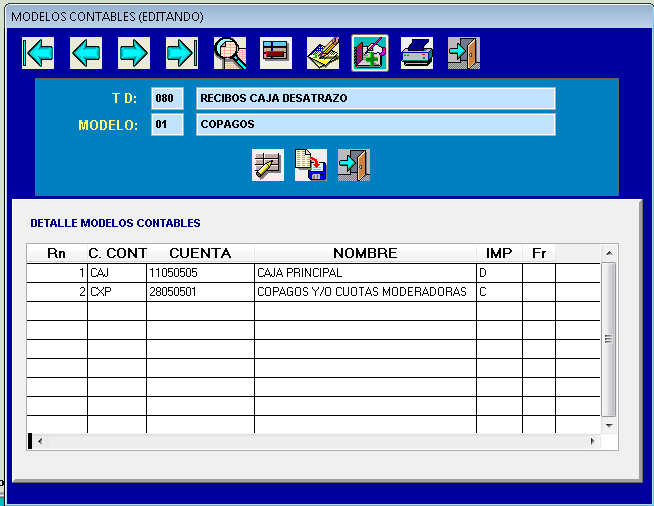Go to next record arrow icon
654x506 pixels.
[x=134, y=53]
